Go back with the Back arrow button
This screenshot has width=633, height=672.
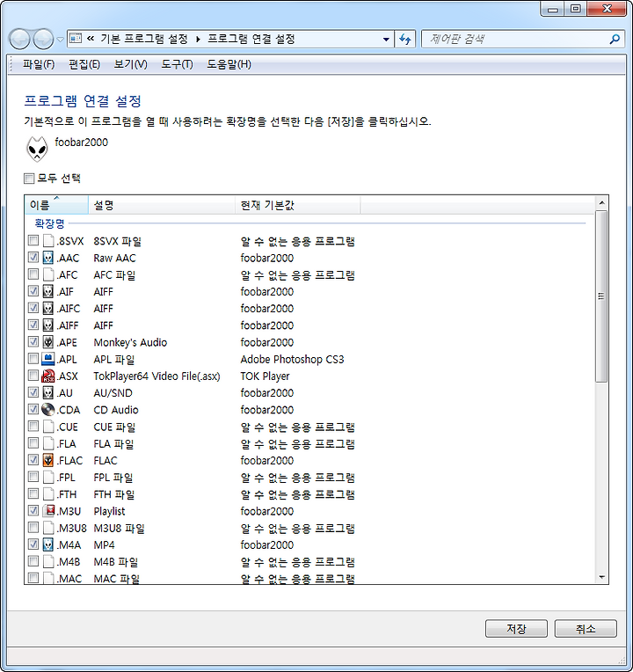19,40
